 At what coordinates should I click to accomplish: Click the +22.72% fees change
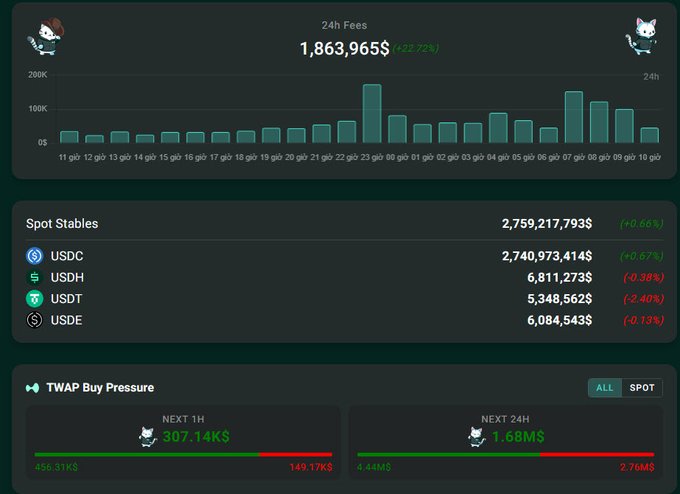click(415, 48)
